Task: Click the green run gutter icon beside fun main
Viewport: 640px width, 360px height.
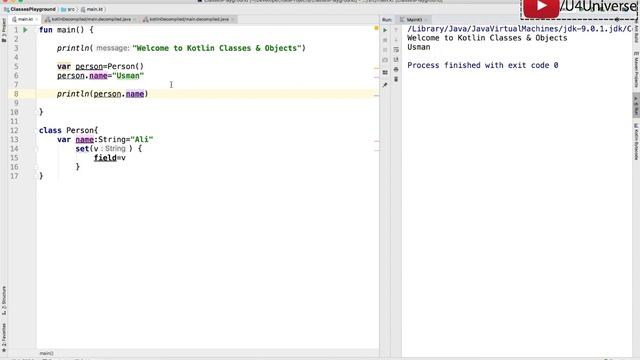Action: 25,30
